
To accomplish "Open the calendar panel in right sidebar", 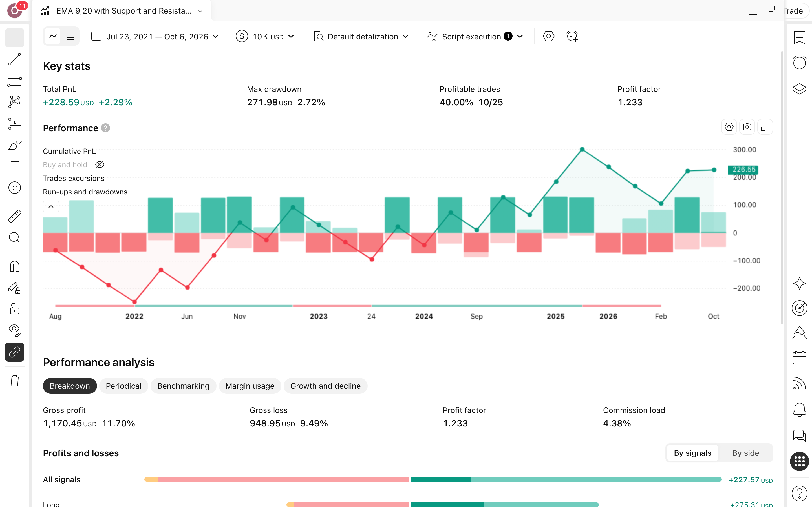I will click(799, 358).
